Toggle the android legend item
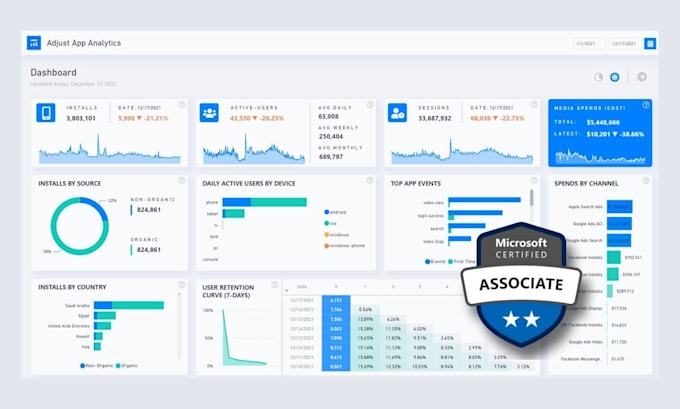The width and height of the screenshot is (680, 409). (335, 212)
